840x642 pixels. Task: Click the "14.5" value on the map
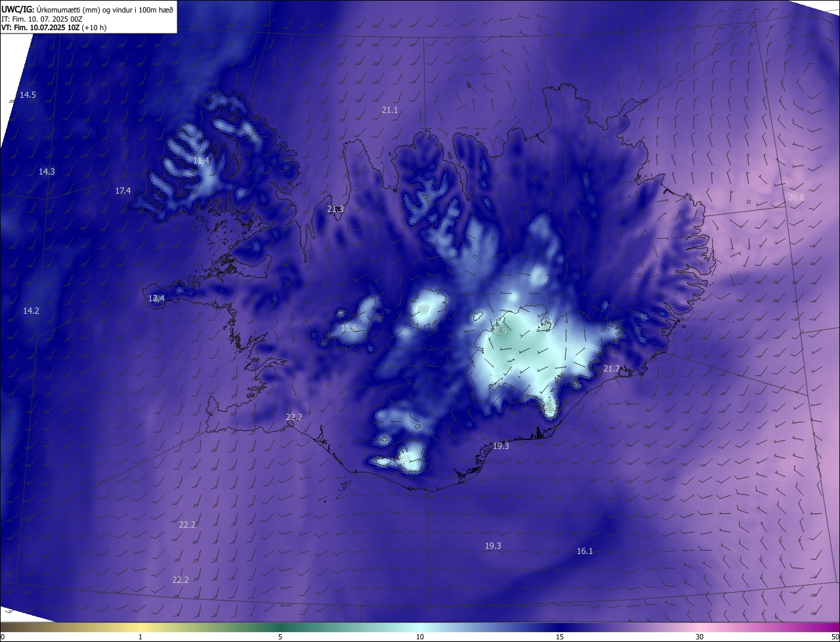(x=28, y=95)
